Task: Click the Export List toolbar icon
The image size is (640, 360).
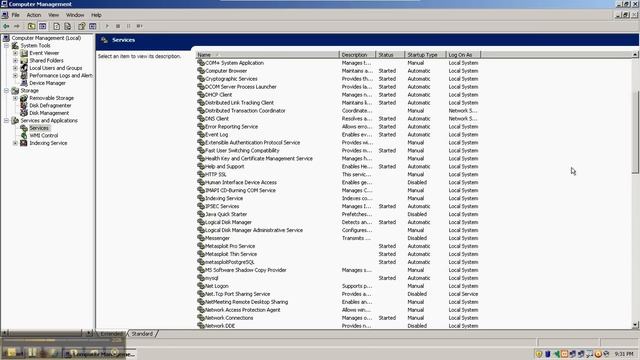Action: [x=68, y=26]
